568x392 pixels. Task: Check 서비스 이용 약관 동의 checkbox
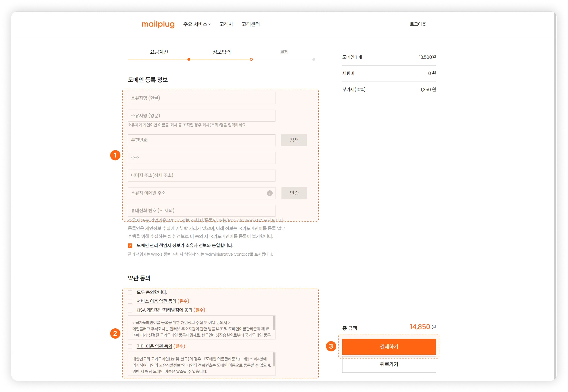[130, 301]
